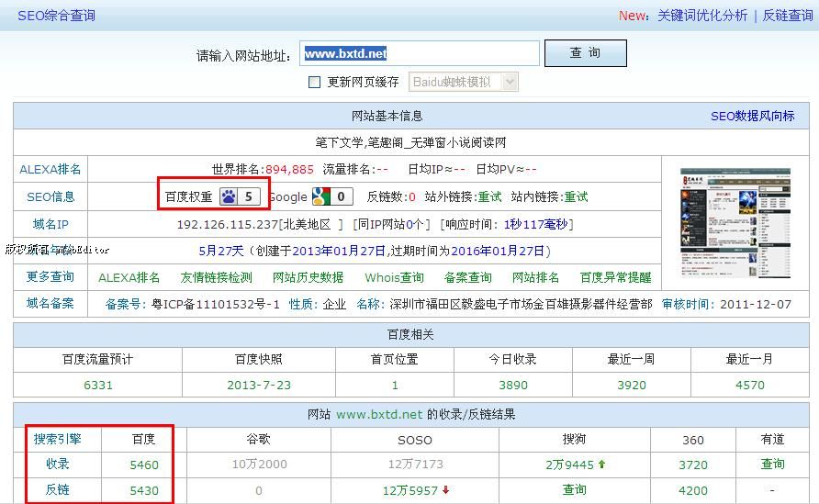Screen dimensions: 819x504
Task: Click 重试 next to 站外链接
Action: point(489,196)
